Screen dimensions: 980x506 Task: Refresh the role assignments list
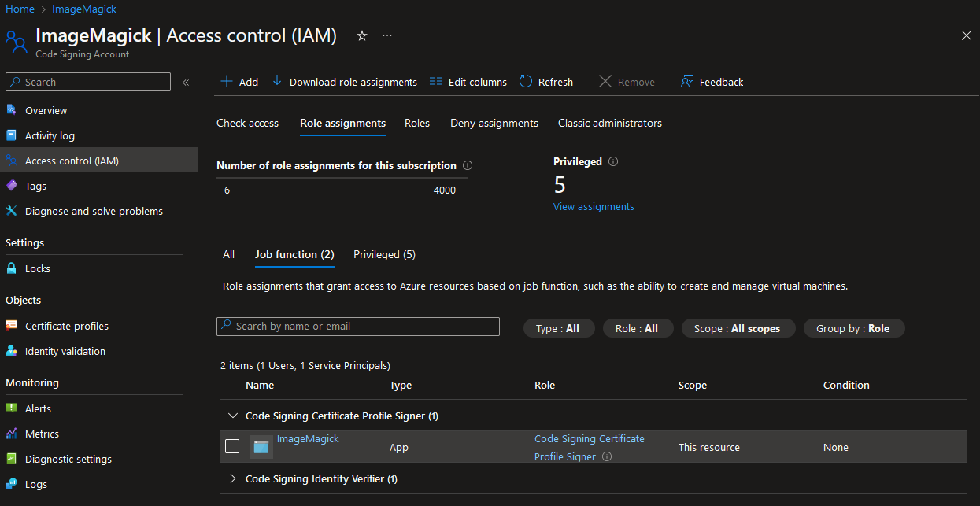(x=524, y=81)
